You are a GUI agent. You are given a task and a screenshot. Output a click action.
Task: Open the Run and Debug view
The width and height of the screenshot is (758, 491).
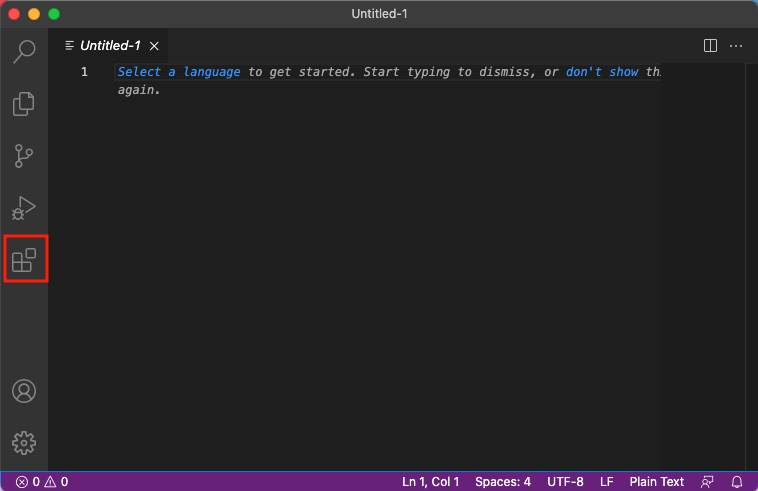coord(24,208)
